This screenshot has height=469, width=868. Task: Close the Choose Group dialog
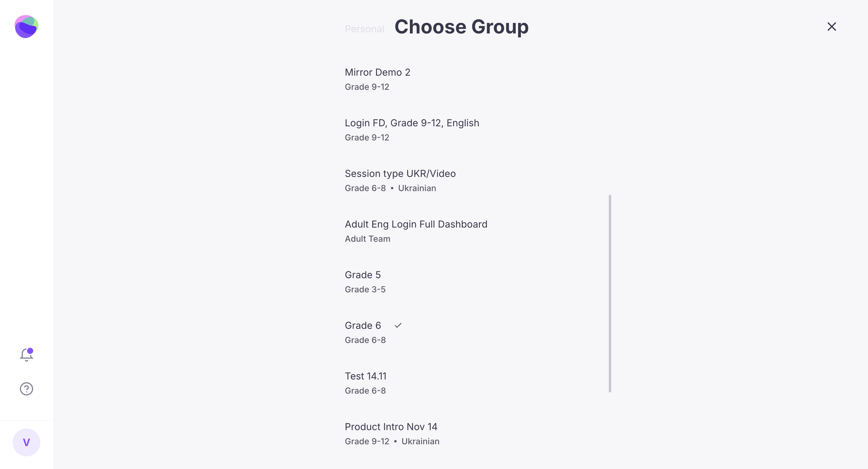pos(832,27)
